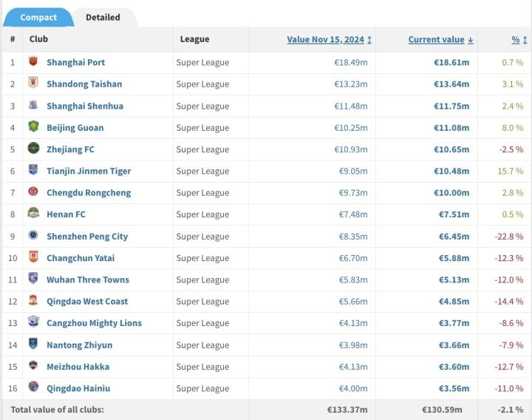Click the Wuhan Three Towns crest icon
532x420 pixels.
pyautogui.click(x=33, y=279)
